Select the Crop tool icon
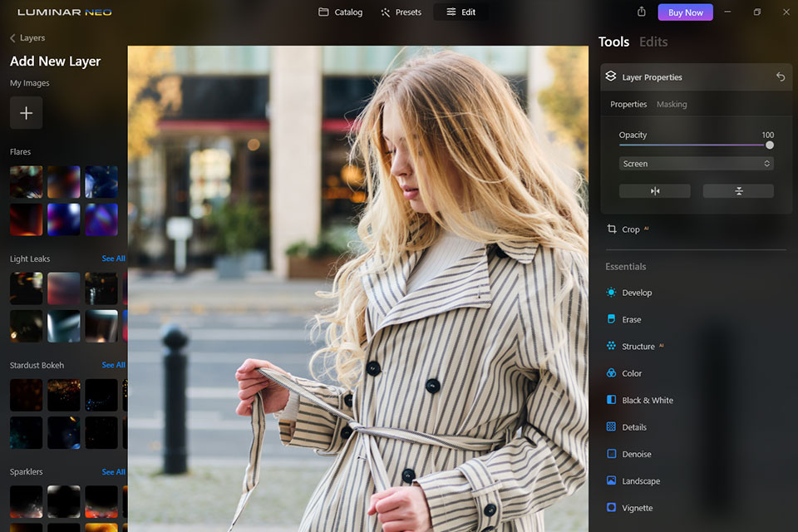This screenshot has height=532, width=798. click(612, 229)
